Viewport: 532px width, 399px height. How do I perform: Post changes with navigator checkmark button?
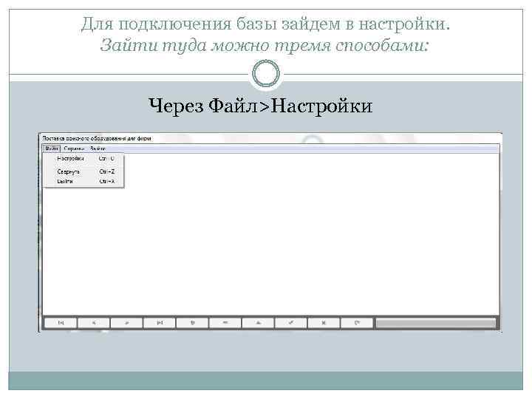pyautogui.click(x=291, y=323)
